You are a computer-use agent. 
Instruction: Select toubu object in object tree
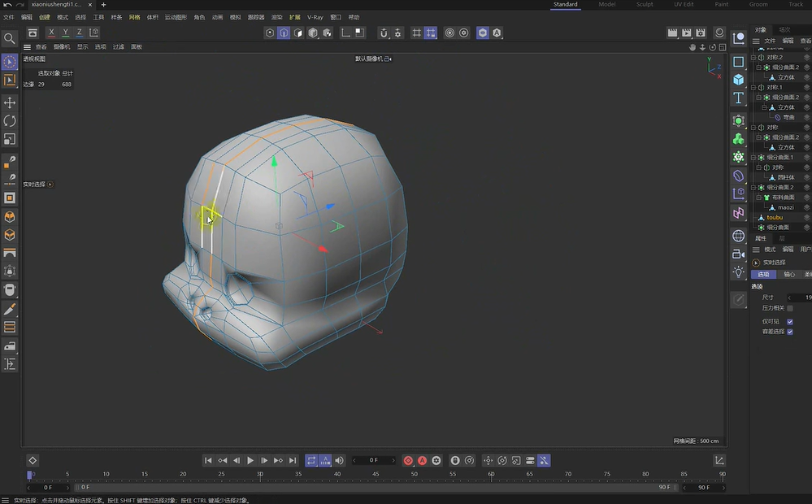[x=775, y=218]
